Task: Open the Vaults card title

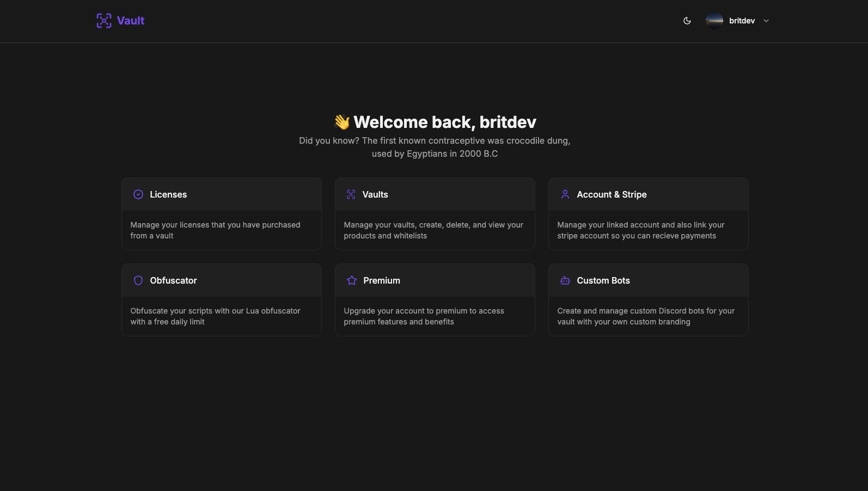Action: point(375,194)
